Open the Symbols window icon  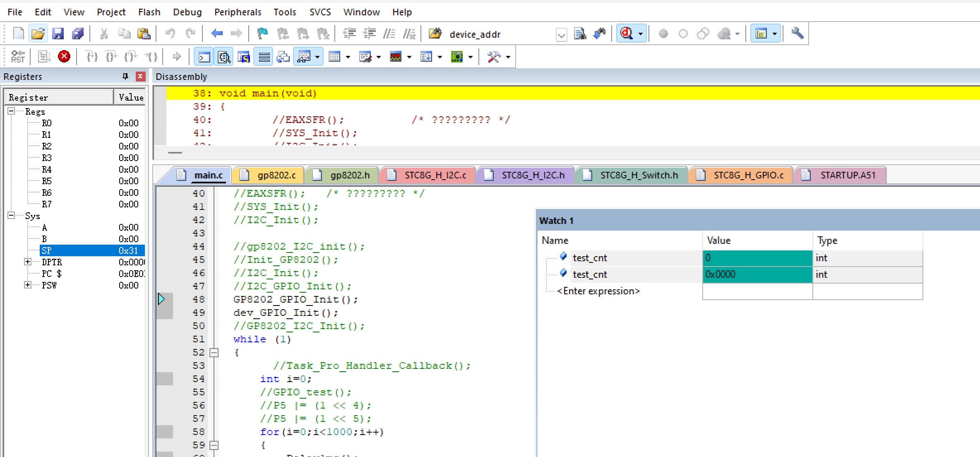click(x=244, y=57)
